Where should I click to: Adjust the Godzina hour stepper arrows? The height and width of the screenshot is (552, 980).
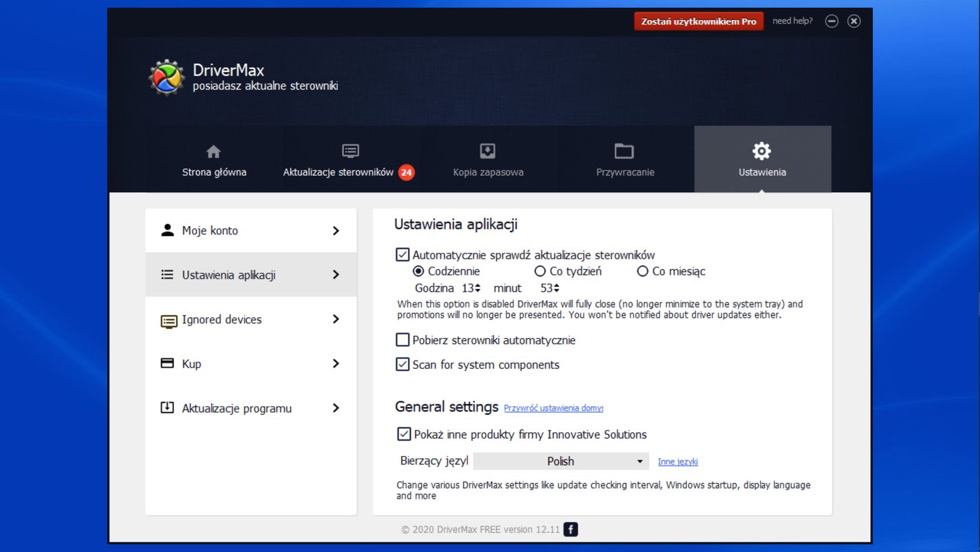477,288
